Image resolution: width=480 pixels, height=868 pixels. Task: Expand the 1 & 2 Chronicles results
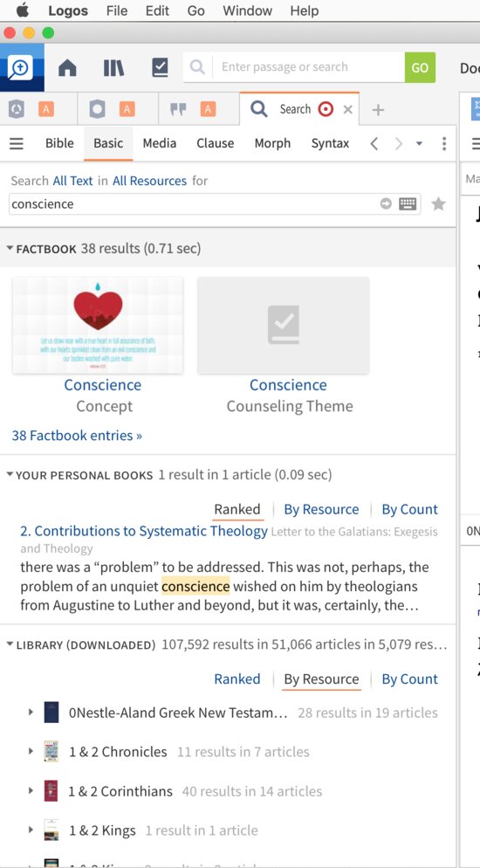click(31, 751)
